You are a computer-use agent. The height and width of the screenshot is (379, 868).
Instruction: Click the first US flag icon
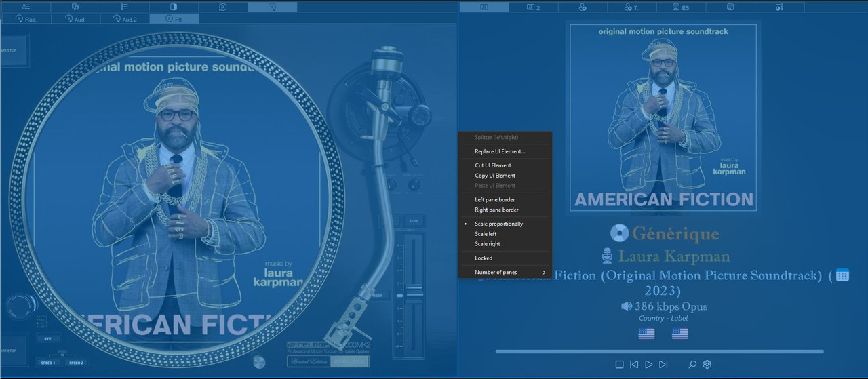[x=646, y=334]
